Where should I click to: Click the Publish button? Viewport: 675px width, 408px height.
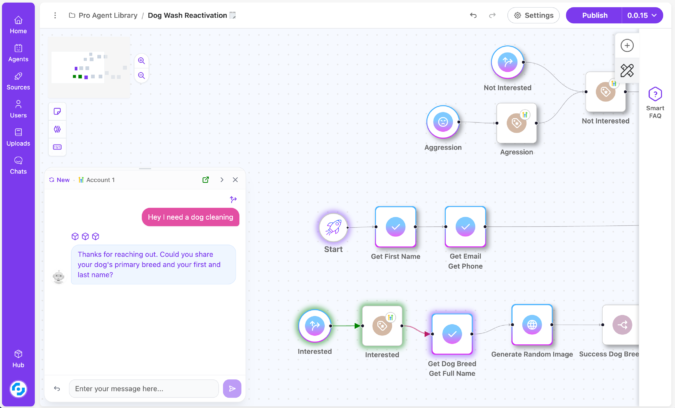(x=594, y=15)
